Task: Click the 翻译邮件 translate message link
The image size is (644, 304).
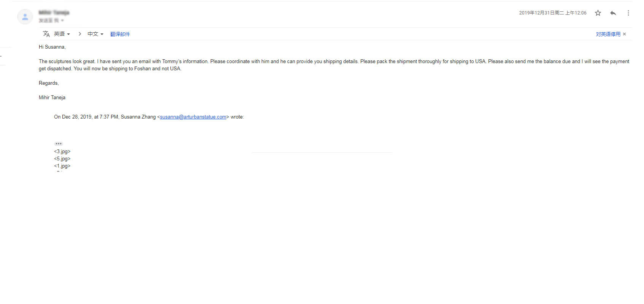Action: tap(120, 34)
